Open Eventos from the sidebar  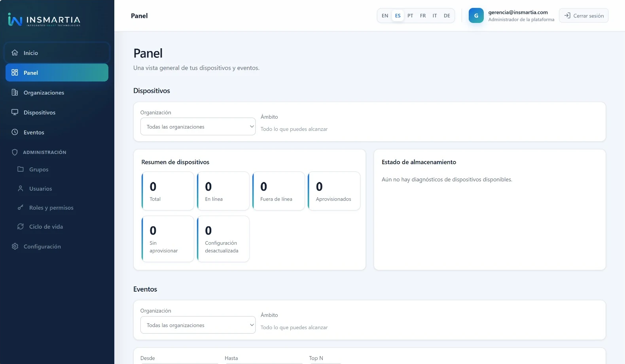point(57,132)
